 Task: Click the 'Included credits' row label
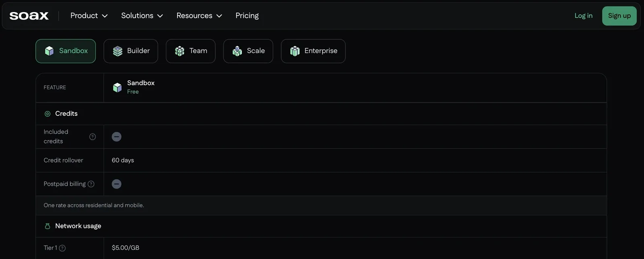56,136
